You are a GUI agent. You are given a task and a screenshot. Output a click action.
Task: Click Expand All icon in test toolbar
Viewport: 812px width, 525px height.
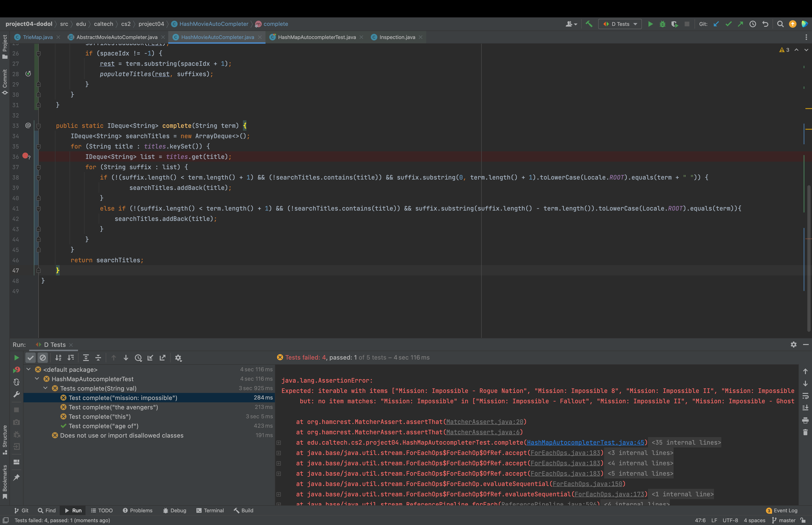(x=86, y=358)
